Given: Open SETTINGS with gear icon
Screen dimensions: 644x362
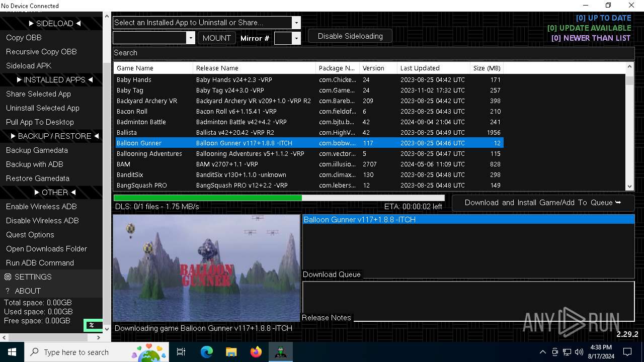Looking at the screenshot, I should pyautogui.click(x=51, y=277).
